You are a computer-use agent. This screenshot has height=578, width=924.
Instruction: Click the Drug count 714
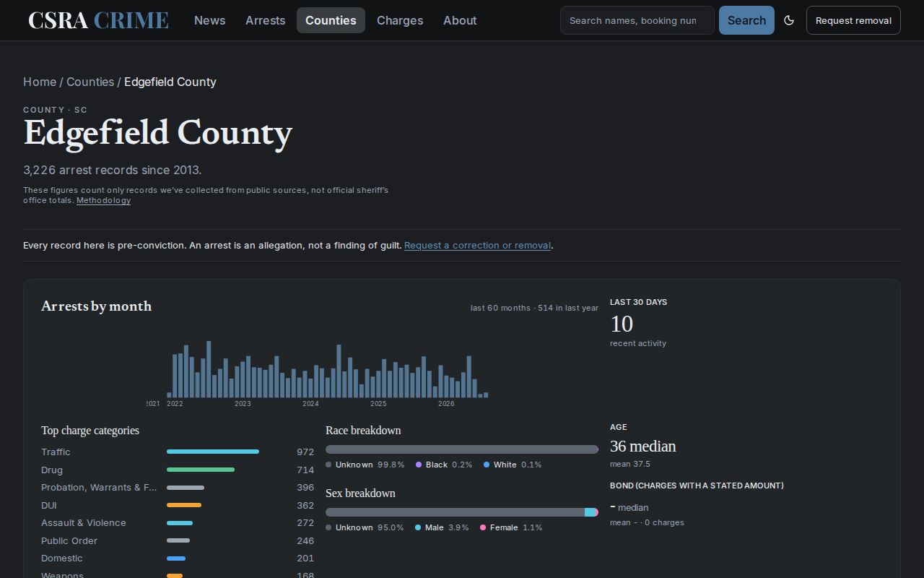point(305,470)
